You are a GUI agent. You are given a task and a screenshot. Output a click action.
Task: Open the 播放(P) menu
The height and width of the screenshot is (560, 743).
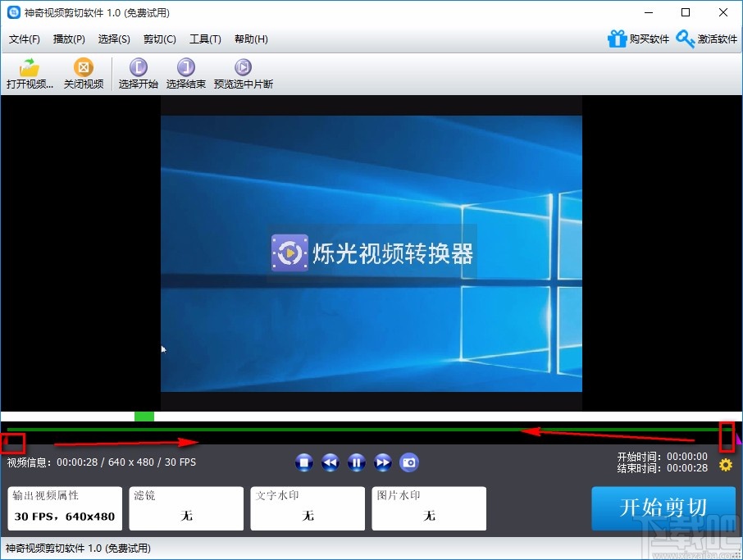tap(69, 39)
